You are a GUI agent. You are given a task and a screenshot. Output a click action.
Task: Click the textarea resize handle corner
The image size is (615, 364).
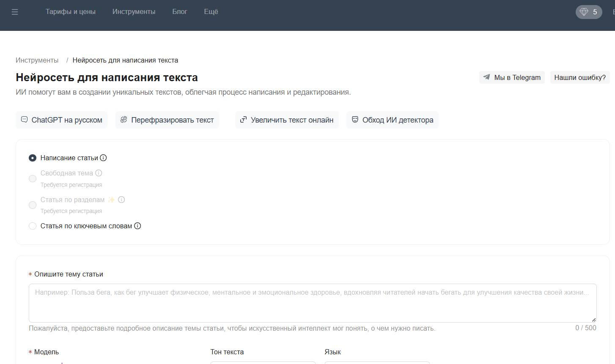[594, 320]
